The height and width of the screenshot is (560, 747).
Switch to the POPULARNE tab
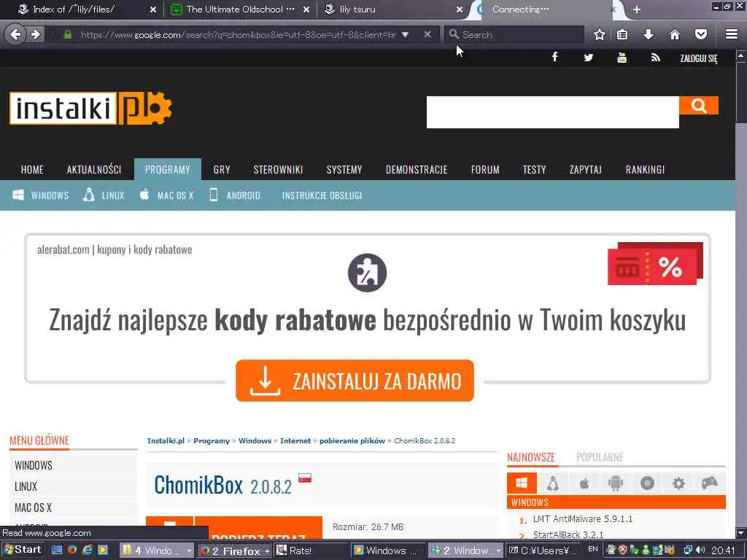600,457
